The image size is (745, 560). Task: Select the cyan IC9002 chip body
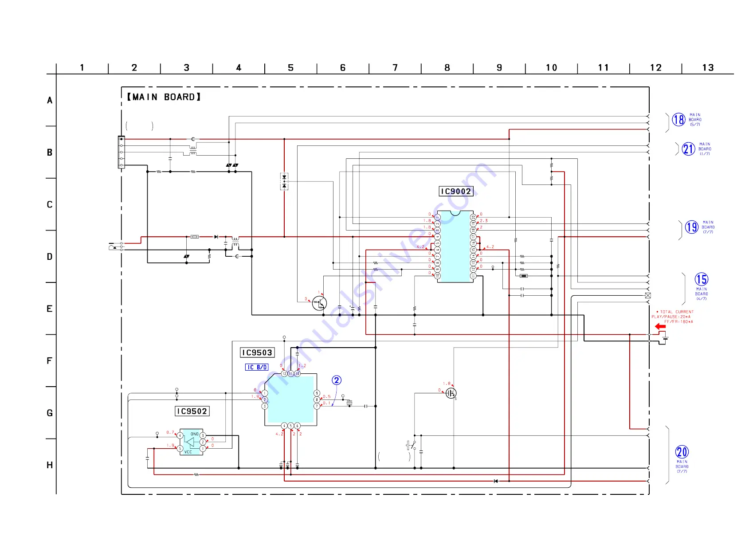(455, 247)
